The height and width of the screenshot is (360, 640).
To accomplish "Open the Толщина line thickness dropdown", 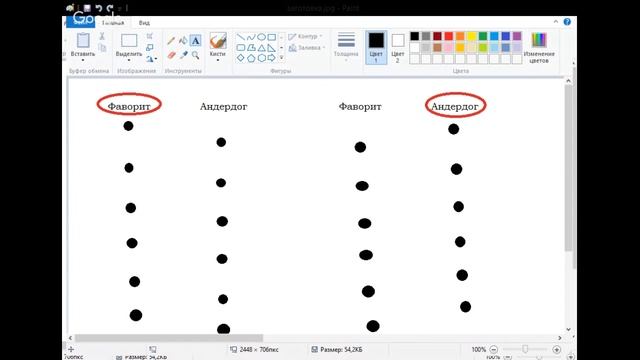I will [x=346, y=47].
